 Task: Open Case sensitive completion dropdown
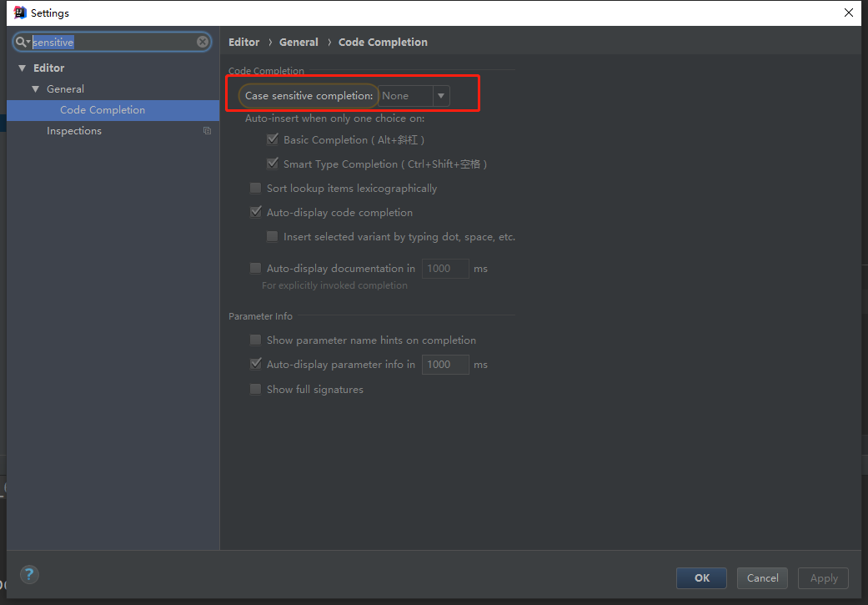pos(441,96)
